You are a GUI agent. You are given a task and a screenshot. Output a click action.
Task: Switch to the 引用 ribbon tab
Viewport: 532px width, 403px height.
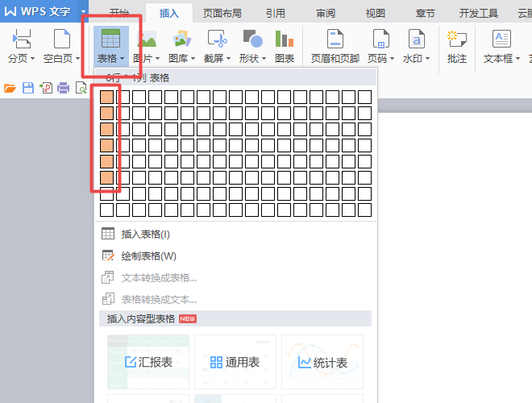click(x=275, y=14)
